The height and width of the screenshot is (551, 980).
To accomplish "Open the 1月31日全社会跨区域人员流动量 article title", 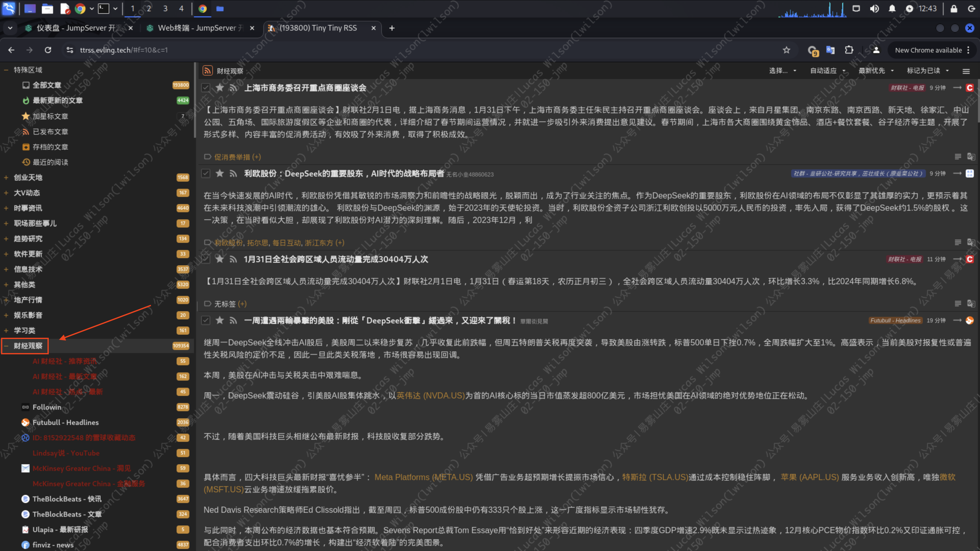I will click(x=336, y=259).
